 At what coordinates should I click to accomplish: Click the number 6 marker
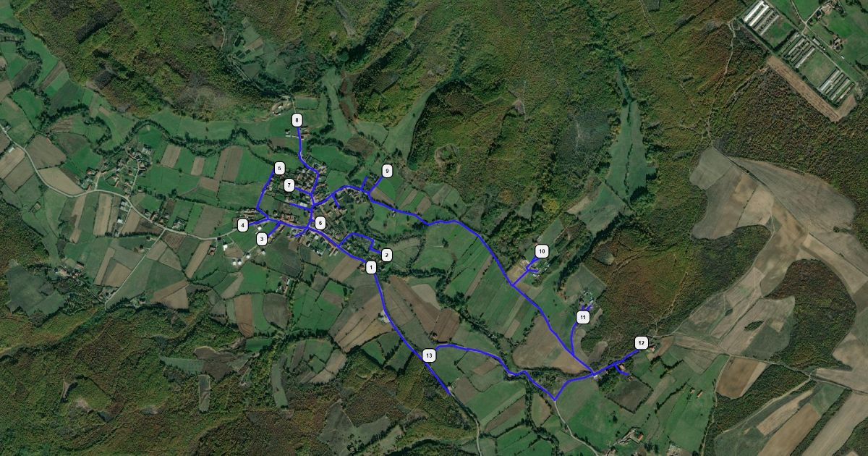coord(320,223)
